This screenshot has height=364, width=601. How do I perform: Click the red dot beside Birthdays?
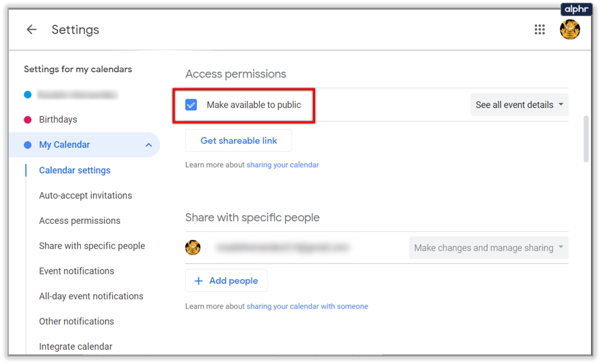tap(28, 120)
